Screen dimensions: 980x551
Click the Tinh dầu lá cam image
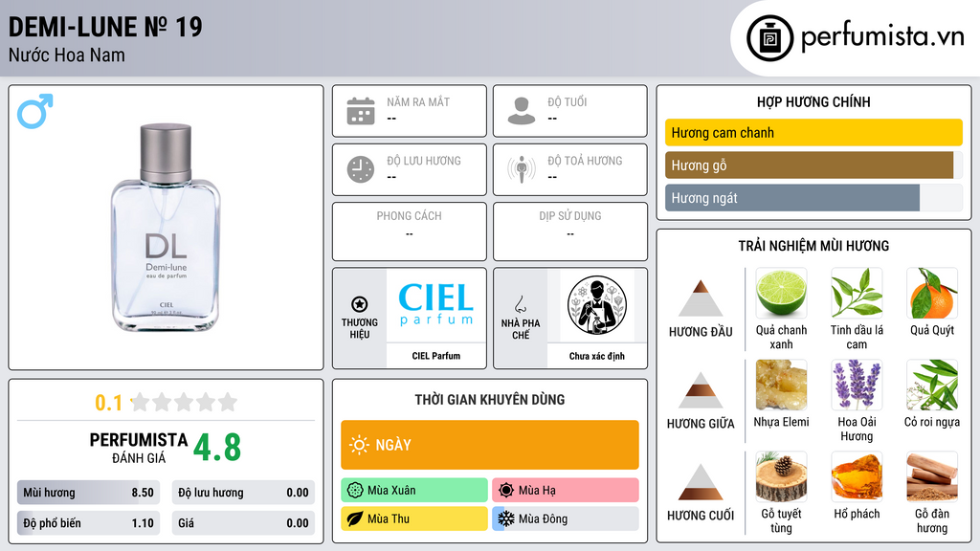click(857, 293)
